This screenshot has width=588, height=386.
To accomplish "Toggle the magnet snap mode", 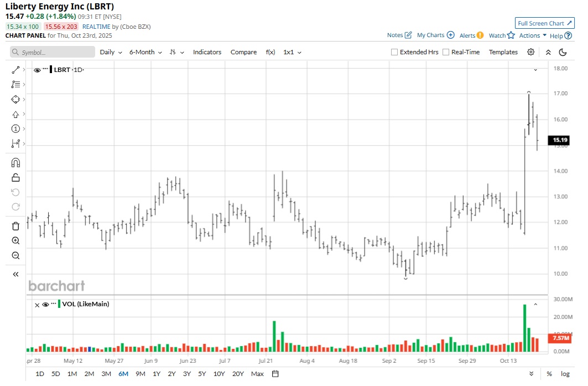I will click(15, 163).
